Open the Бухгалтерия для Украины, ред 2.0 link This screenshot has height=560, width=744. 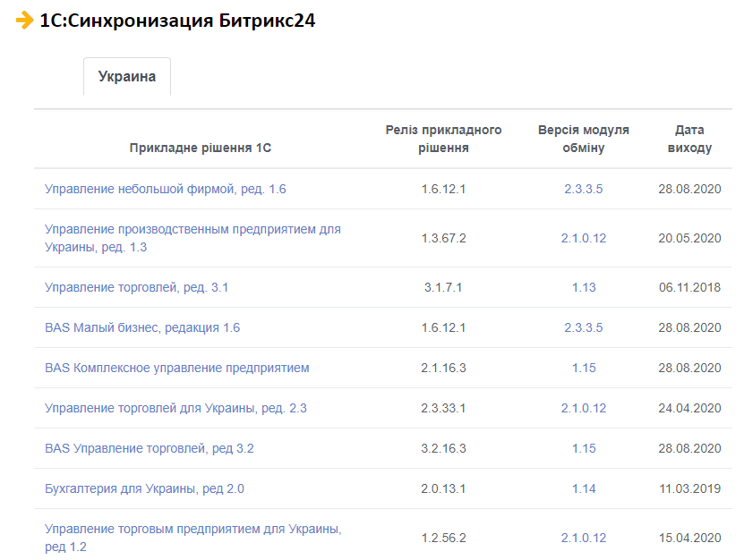[144, 488]
